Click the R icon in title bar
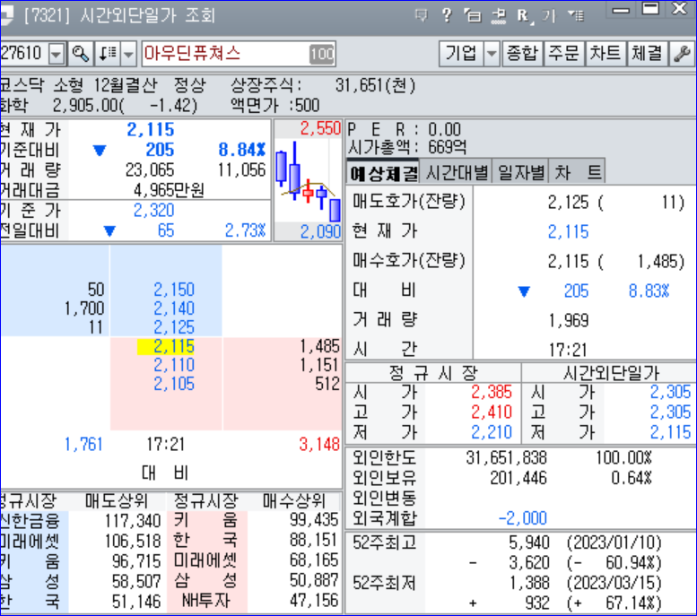This screenshot has width=697, height=616. coord(523,16)
